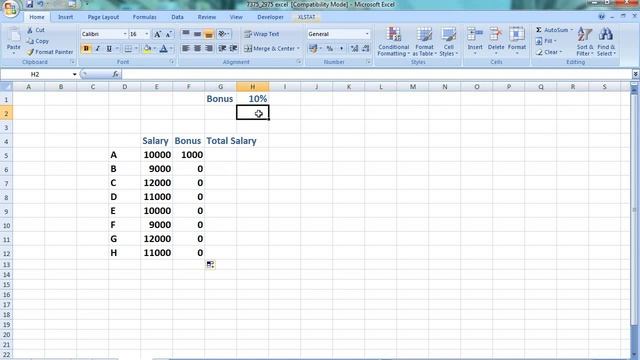This screenshot has height=360, width=640.
Task: Open the Insert Function dialog
Action: (116, 74)
